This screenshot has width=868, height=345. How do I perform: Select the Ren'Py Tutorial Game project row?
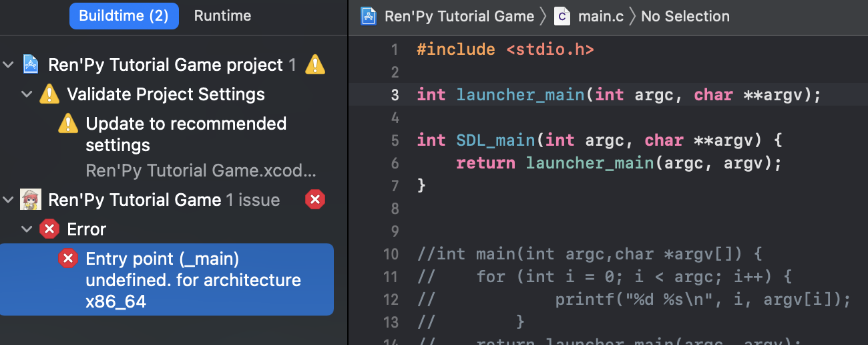[x=166, y=65]
